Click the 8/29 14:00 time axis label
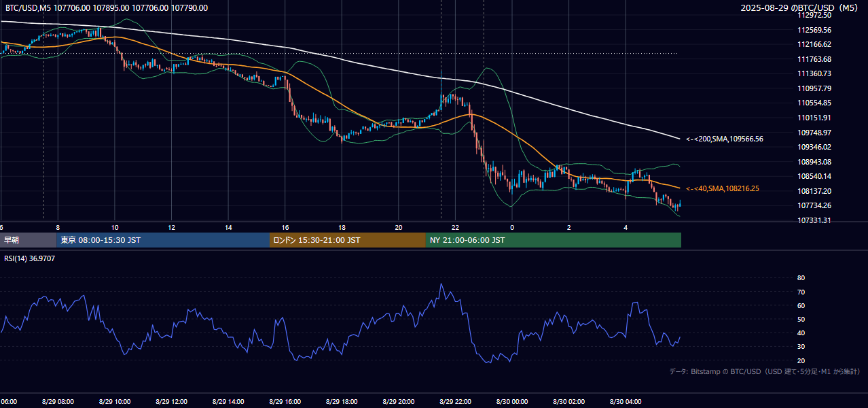This screenshot has width=868, height=408. point(228,402)
